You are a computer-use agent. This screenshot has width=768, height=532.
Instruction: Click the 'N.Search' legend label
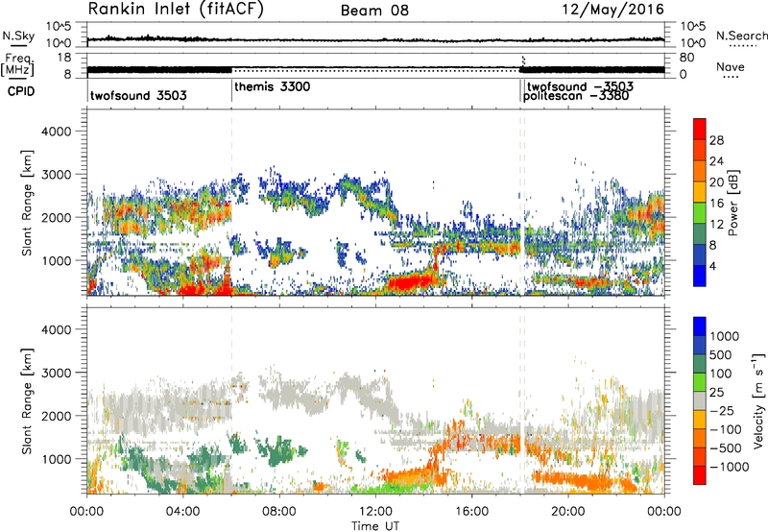(x=741, y=36)
